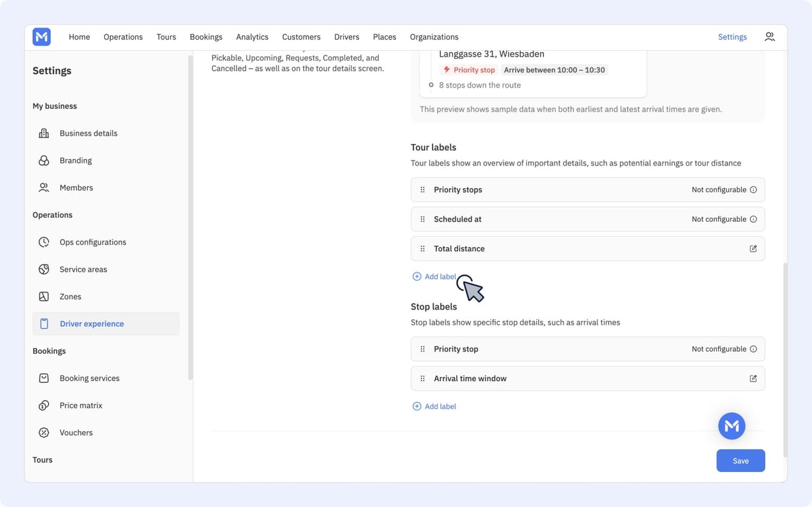
Task: Click '8 stops down the route' text
Action: pos(480,85)
